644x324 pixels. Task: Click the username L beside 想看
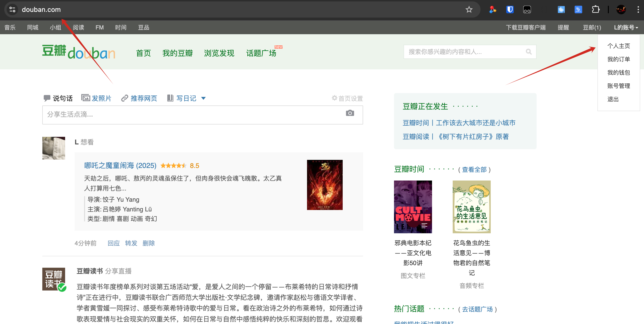[77, 142]
